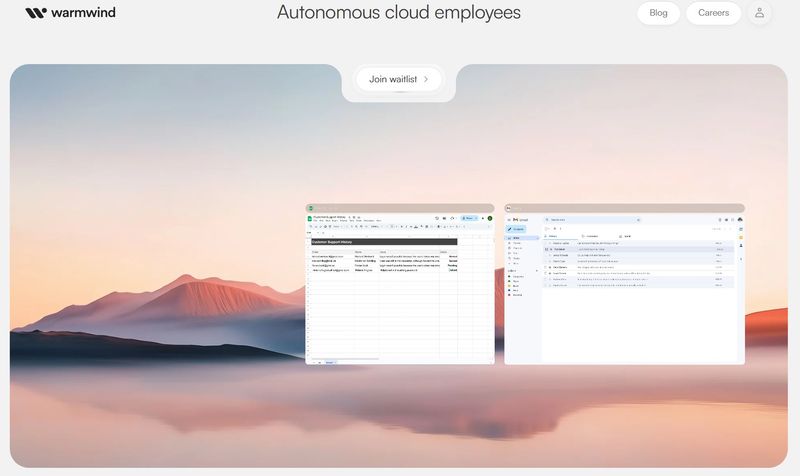
Task: Click Sheets account avatar
Action: click(490, 218)
